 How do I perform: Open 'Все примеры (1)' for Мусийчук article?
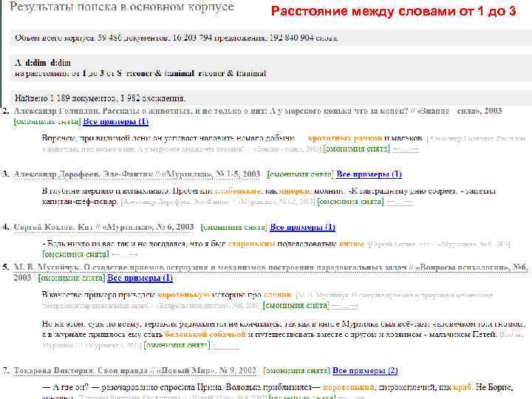pyautogui.click(x=140, y=278)
